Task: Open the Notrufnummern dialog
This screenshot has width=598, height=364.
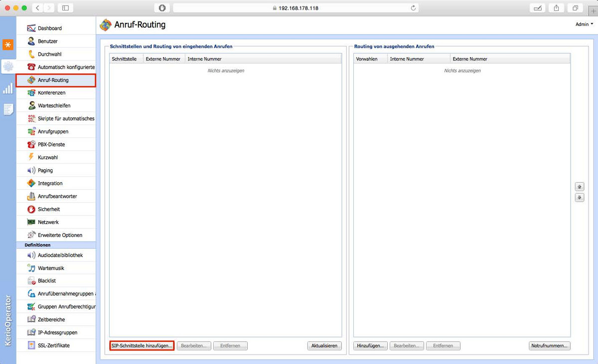Action: click(550, 346)
